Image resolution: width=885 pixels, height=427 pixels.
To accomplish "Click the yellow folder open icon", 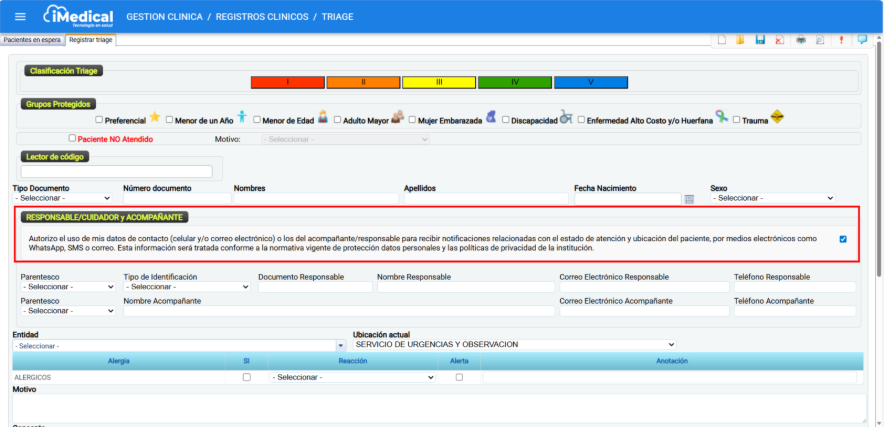I will tap(740, 40).
